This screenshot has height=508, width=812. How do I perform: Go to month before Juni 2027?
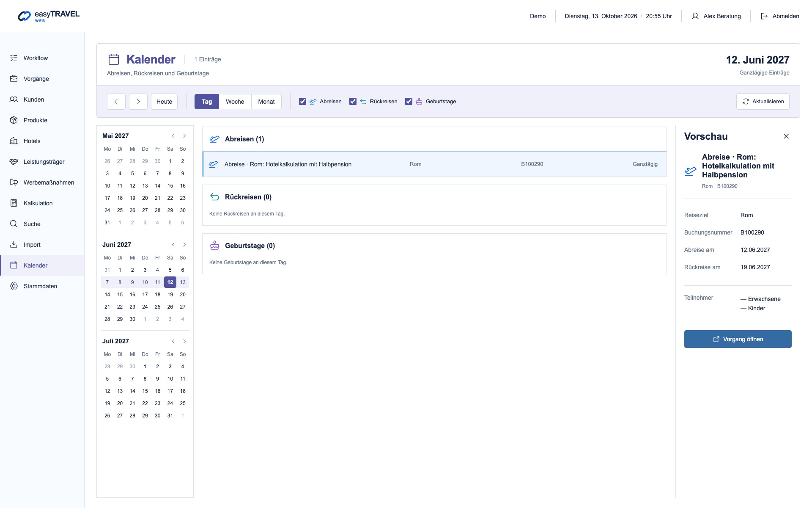pyautogui.click(x=173, y=245)
